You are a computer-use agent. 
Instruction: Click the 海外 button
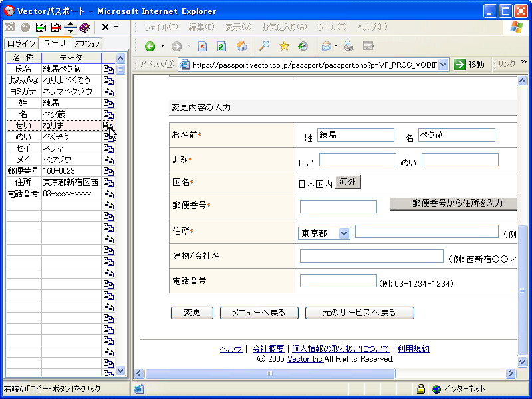point(348,182)
